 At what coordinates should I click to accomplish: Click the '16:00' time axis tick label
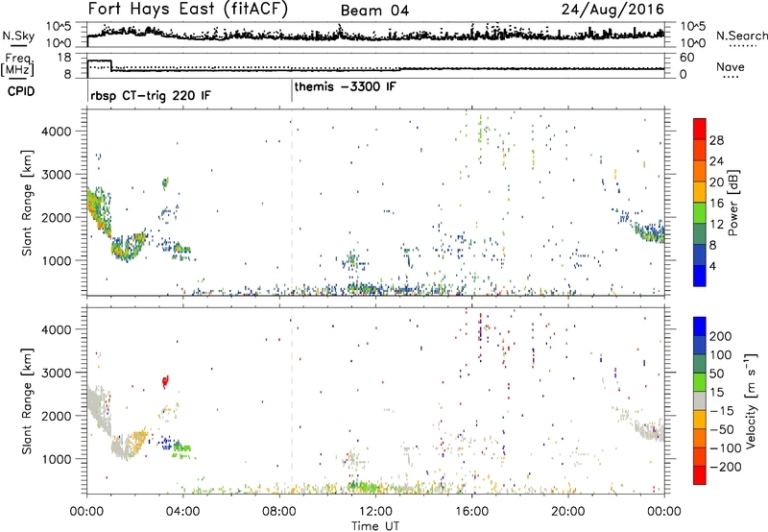[471, 512]
